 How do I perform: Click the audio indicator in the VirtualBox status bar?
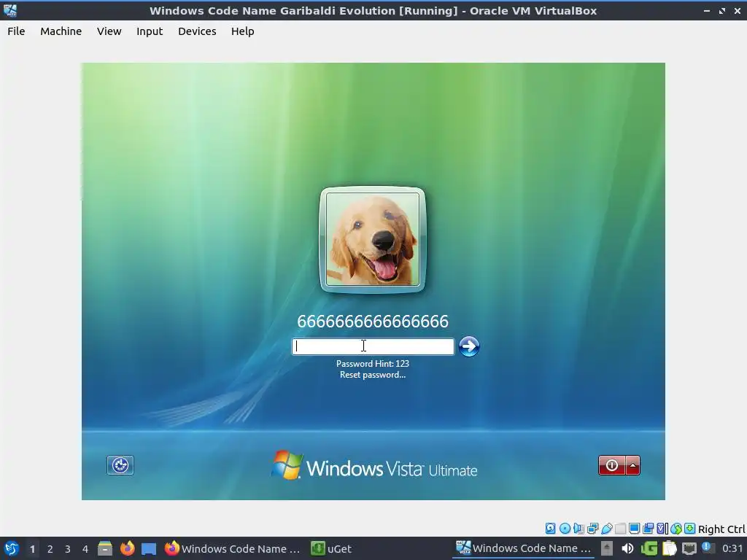click(x=578, y=529)
